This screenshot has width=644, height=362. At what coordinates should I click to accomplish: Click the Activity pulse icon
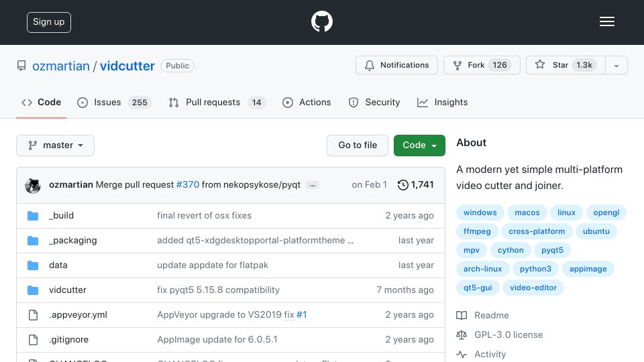pyautogui.click(x=462, y=354)
